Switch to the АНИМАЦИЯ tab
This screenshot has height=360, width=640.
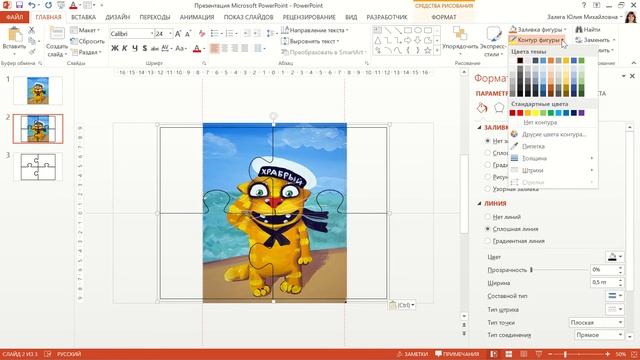197,17
